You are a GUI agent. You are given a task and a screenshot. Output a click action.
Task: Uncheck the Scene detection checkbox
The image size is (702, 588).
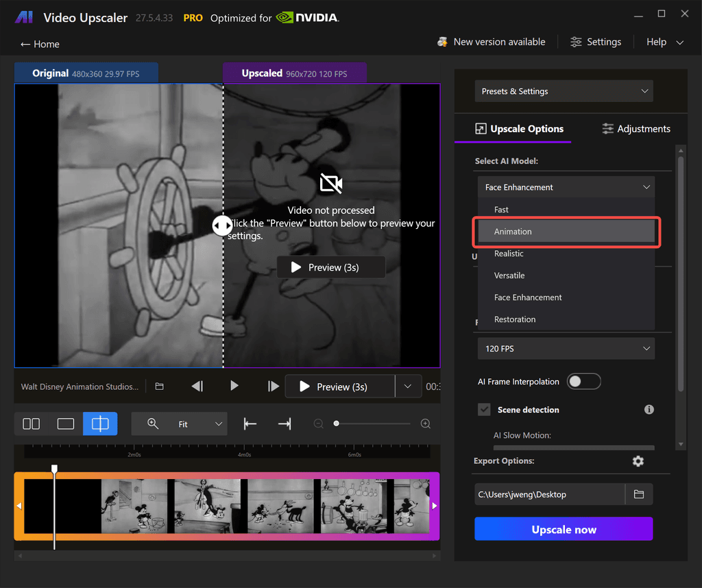pyautogui.click(x=484, y=409)
